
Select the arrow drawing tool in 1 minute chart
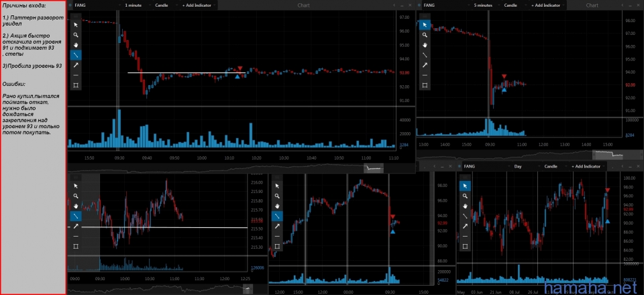click(x=76, y=65)
